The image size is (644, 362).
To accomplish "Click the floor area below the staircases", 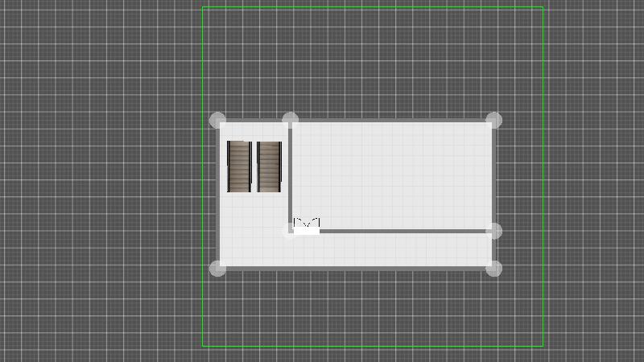I will click(254, 229).
